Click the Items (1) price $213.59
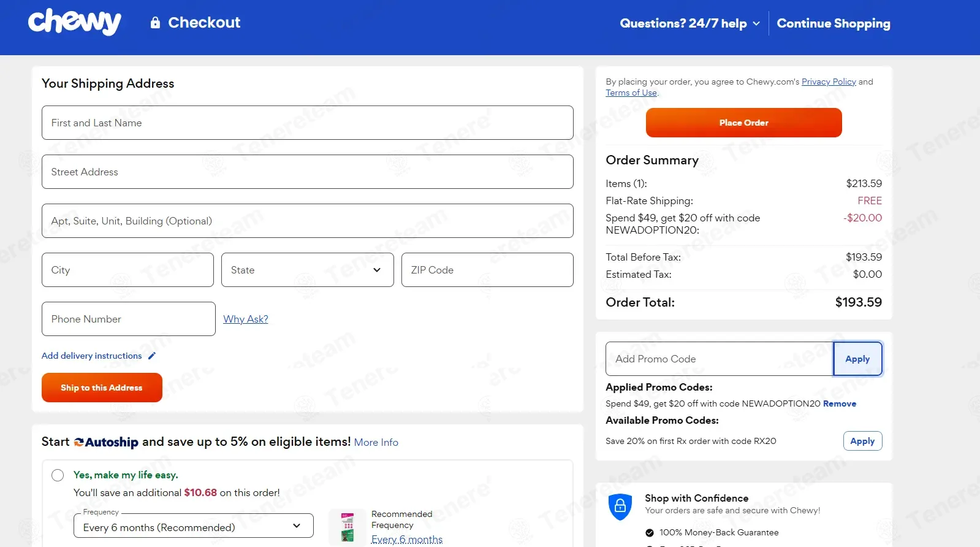This screenshot has width=980, height=547. (864, 183)
